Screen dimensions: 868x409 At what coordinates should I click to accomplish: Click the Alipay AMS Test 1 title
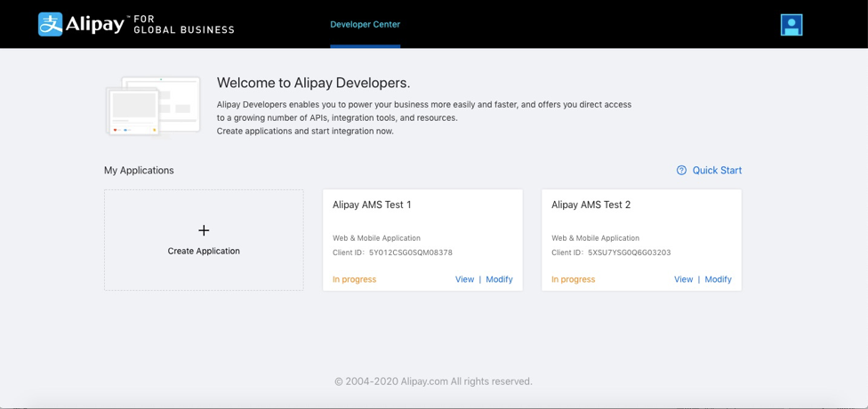pyautogui.click(x=372, y=204)
